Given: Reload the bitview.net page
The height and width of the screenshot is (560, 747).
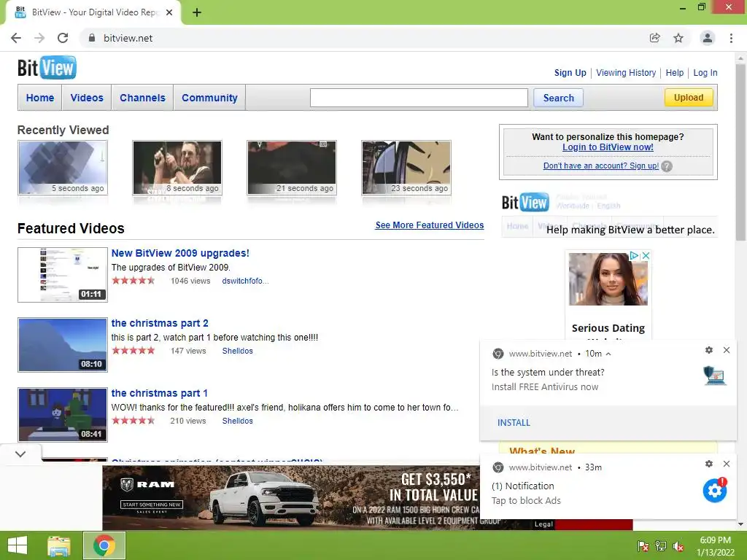Looking at the screenshot, I should click(63, 38).
